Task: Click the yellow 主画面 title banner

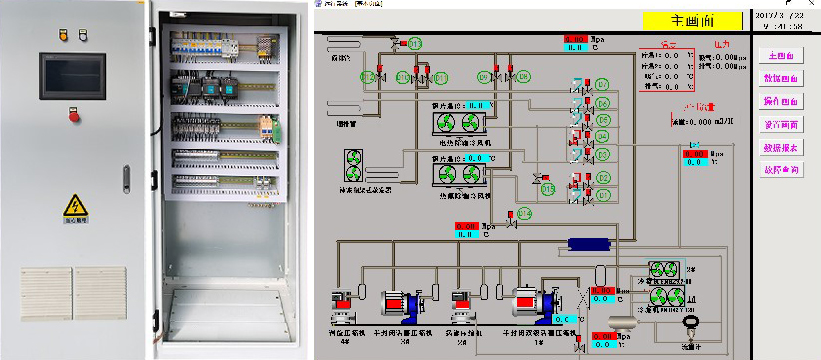Action: 692,21
